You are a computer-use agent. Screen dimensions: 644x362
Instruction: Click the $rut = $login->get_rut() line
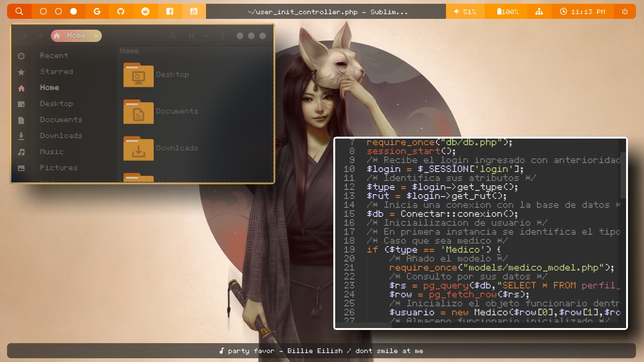pos(437,196)
